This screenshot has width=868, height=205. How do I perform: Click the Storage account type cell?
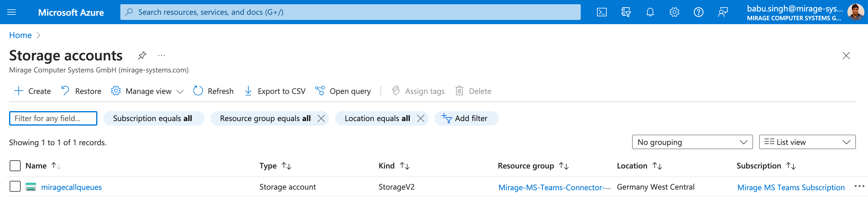[x=287, y=187]
